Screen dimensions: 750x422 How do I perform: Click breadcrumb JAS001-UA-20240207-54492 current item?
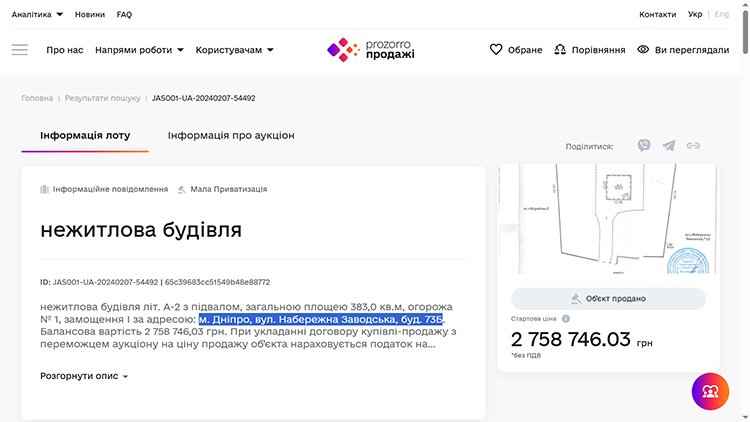[x=204, y=98]
